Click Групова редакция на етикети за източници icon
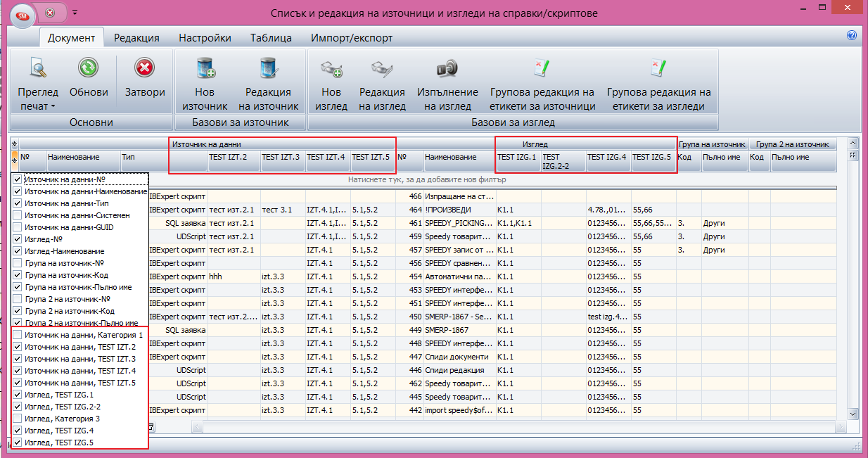The height and width of the screenshot is (458, 868). click(542, 68)
